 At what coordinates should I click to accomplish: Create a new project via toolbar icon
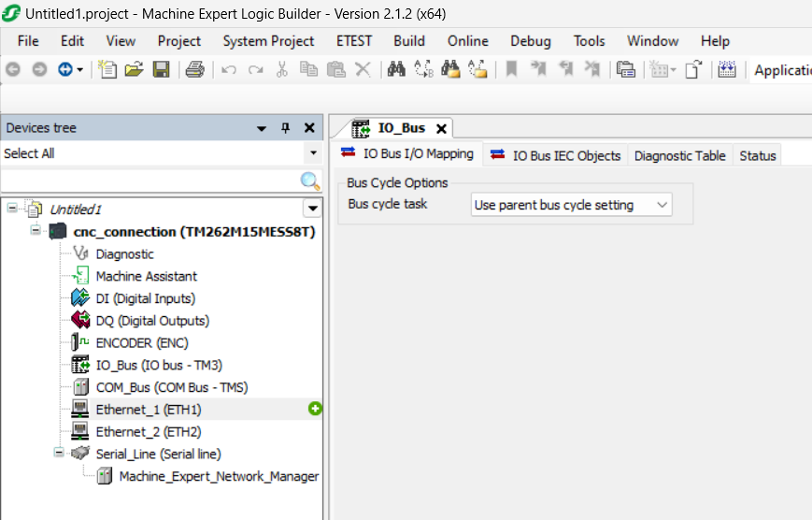point(108,70)
